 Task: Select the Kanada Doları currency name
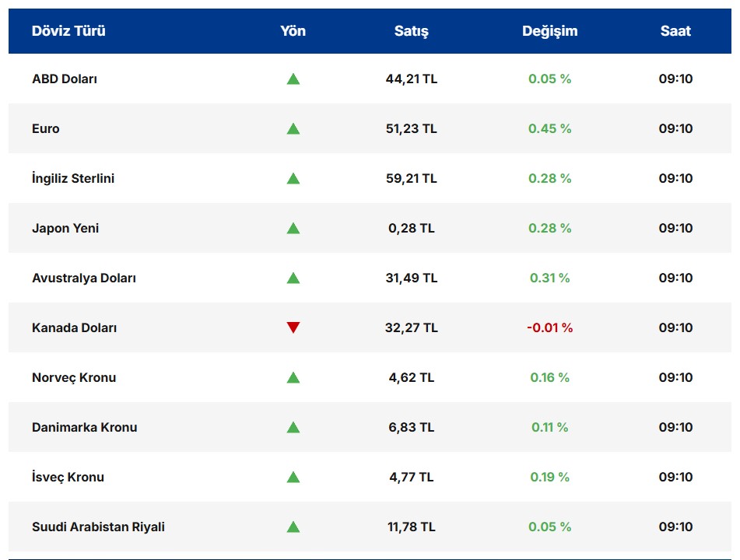tap(75, 327)
